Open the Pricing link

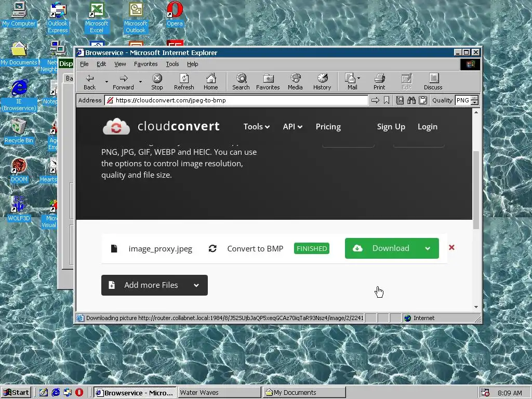328,127
